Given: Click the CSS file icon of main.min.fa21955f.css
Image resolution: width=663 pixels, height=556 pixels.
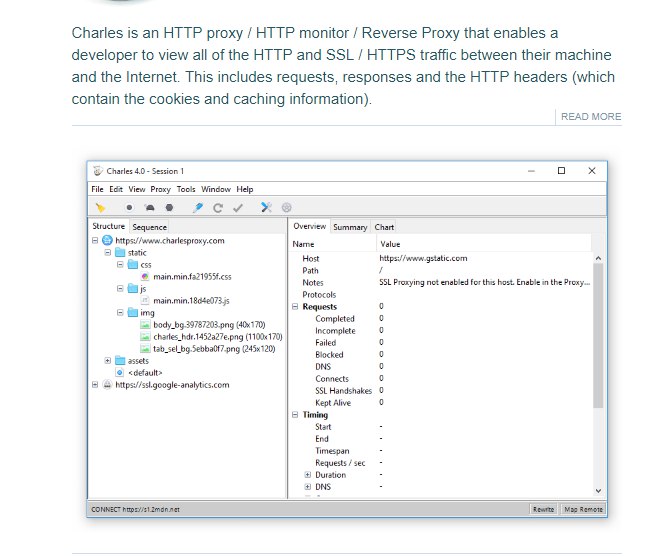Looking at the screenshot, I should pyautogui.click(x=145, y=277).
